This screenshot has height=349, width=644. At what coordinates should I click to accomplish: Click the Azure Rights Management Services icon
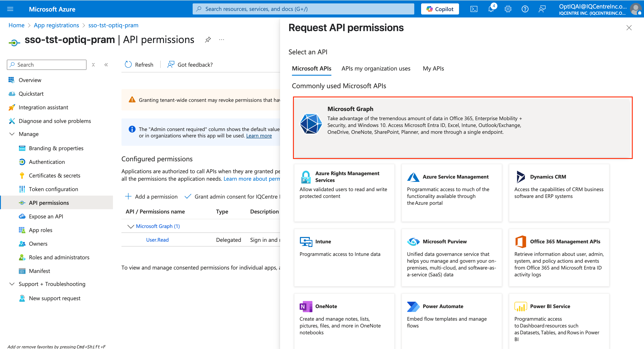coord(306,177)
